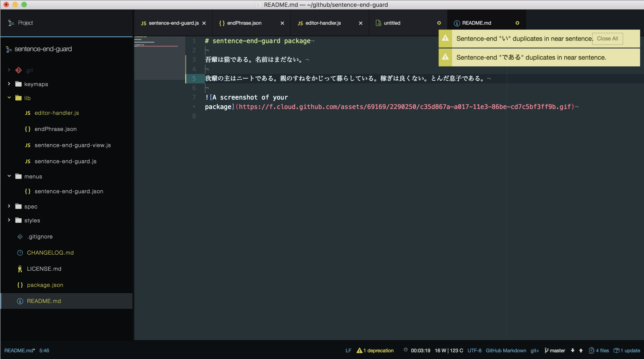This screenshot has height=359, width=644.
Task: Click the Japanese sentence on line 3
Action: tap(254, 60)
